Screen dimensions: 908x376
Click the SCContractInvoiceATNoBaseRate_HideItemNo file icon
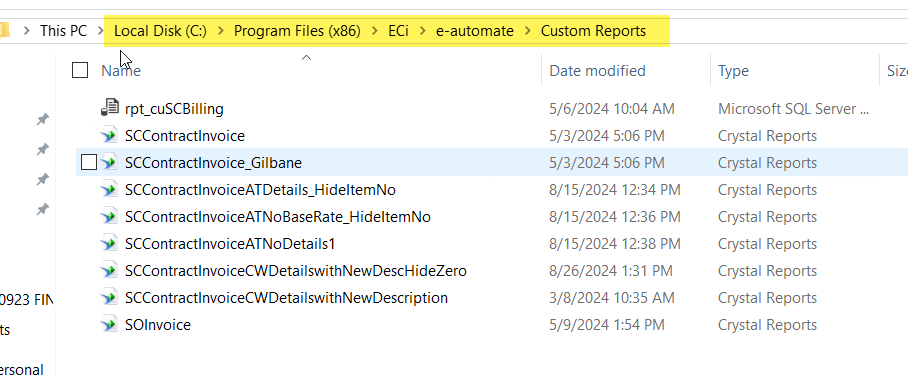pyautogui.click(x=109, y=217)
